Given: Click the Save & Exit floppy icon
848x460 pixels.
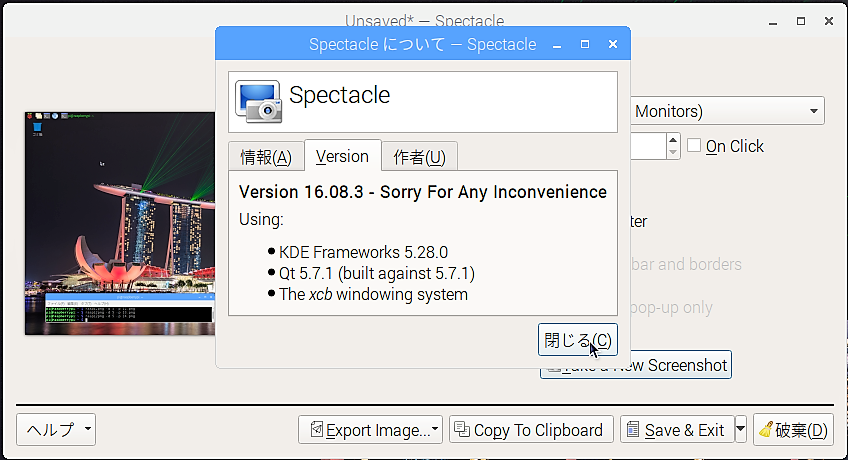Looking at the screenshot, I should tap(633, 430).
